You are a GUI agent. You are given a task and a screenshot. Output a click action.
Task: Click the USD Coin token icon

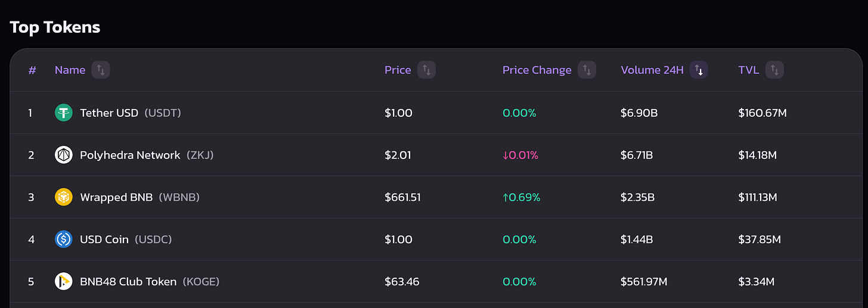(x=64, y=239)
